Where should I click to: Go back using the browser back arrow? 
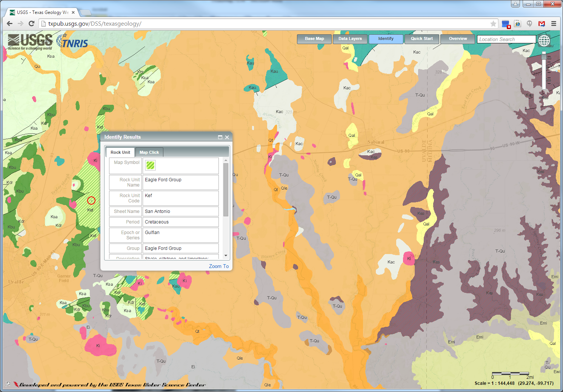point(10,24)
